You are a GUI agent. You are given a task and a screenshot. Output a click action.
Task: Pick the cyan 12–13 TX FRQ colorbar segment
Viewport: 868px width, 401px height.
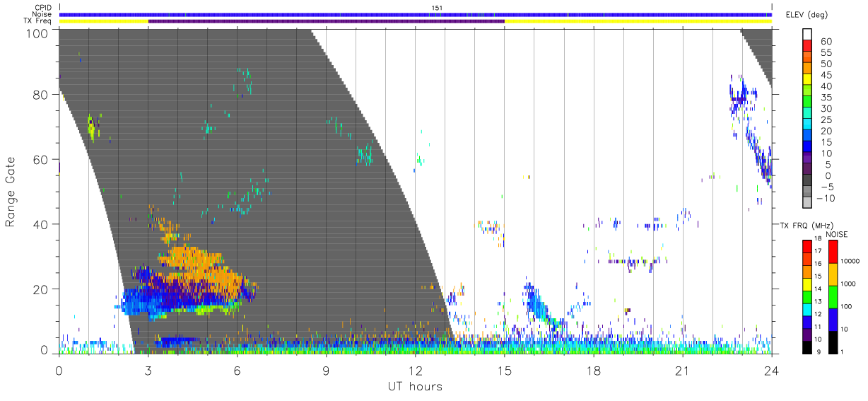tap(807, 308)
